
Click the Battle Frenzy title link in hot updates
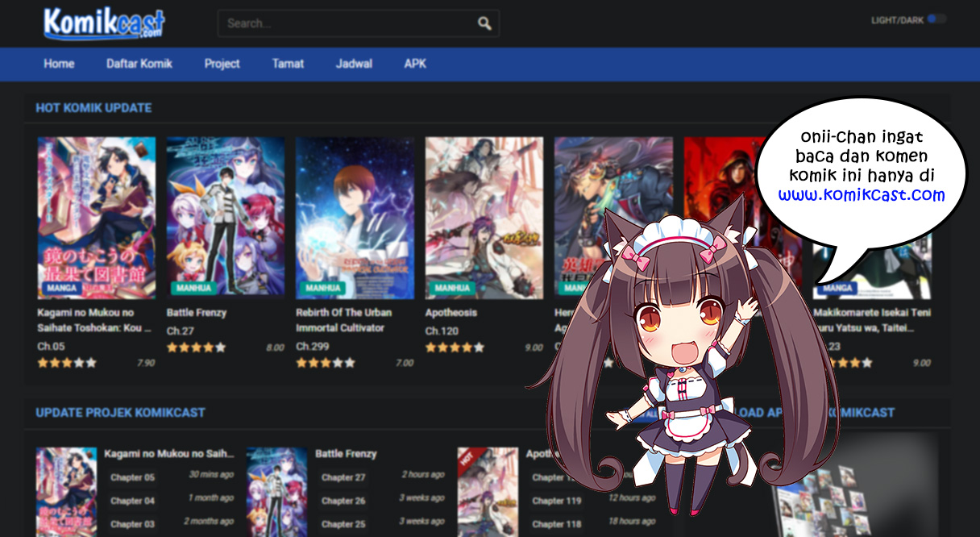[x=197, y=312]
